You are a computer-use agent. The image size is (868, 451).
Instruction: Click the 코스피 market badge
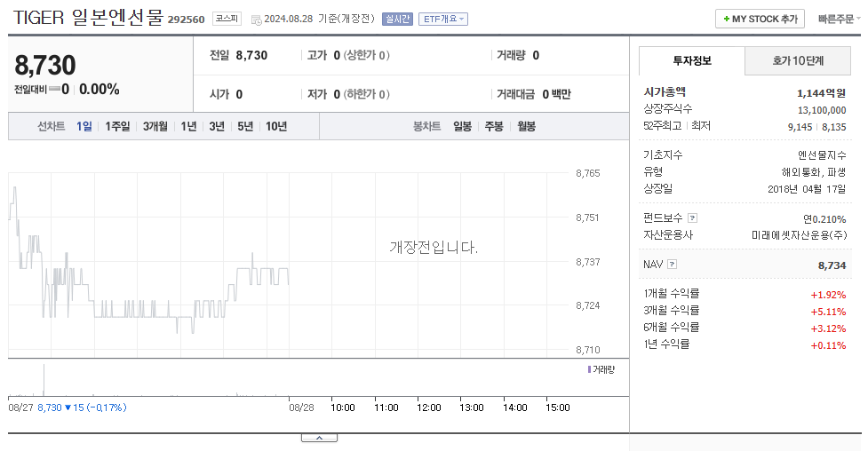click(x=227, y=19)
